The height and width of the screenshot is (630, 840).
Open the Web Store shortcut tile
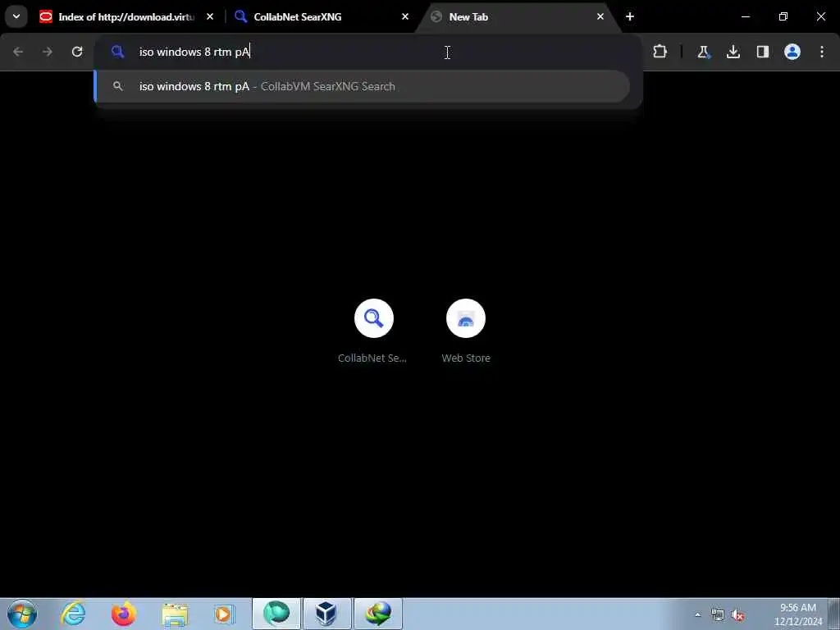(466, 331)
